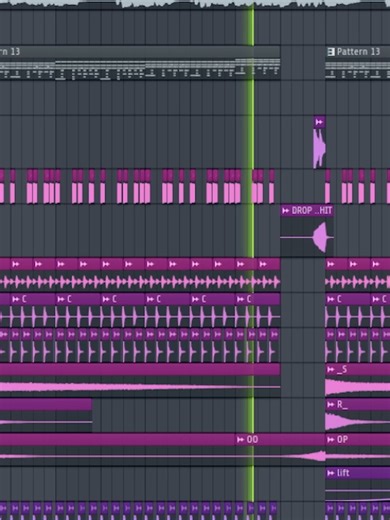Open the OP clip menu icon
Viewport: 390px width, 520px height.
click(331, 440)
